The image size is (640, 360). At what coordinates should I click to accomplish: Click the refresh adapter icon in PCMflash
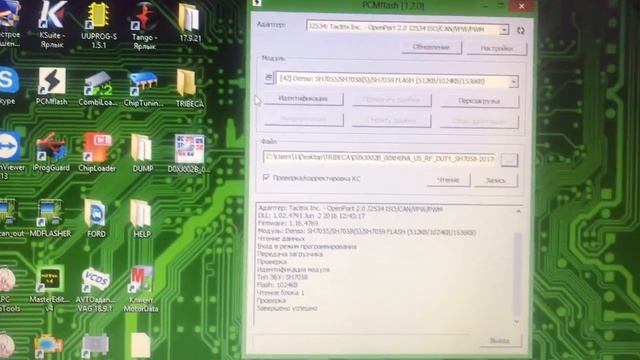click(x=520, y=30)
